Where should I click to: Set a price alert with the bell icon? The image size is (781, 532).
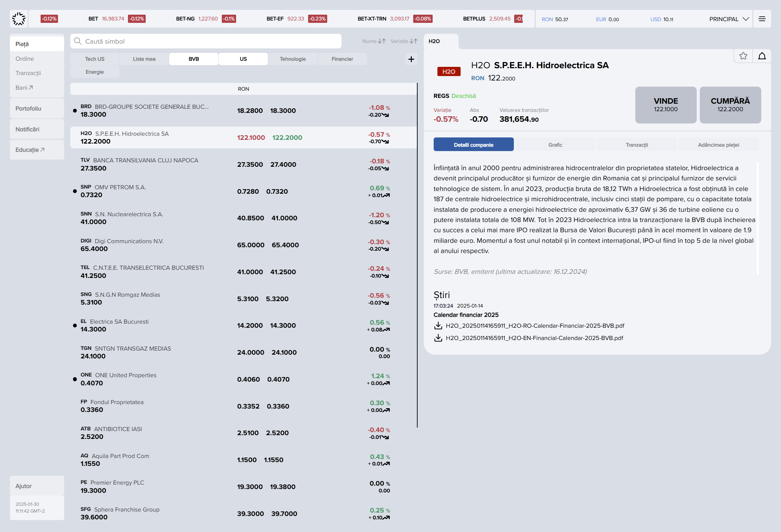tap(762, 56)
